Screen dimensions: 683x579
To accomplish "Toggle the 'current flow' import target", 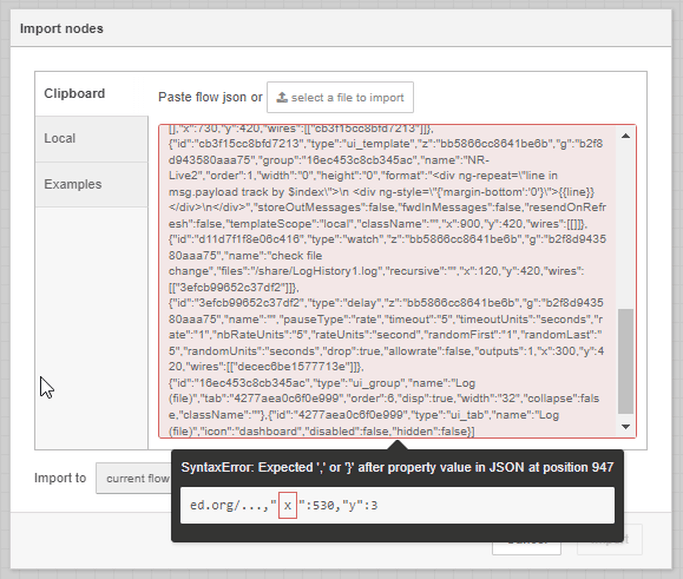I will [x=136, y=478].
